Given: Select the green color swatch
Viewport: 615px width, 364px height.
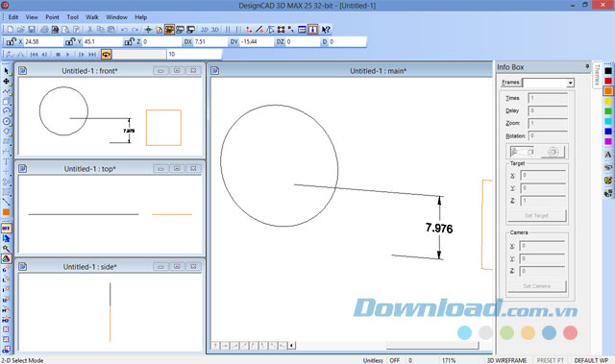Looking at the screenshot, I should pyautogui.click(x=608, y=111).
